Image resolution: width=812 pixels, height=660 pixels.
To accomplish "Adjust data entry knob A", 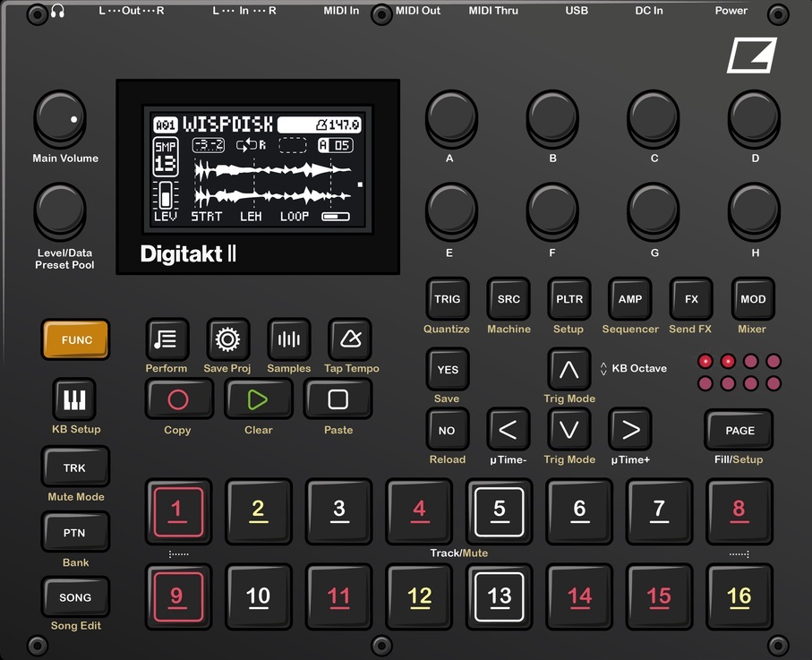I will (x=451, y=118).
